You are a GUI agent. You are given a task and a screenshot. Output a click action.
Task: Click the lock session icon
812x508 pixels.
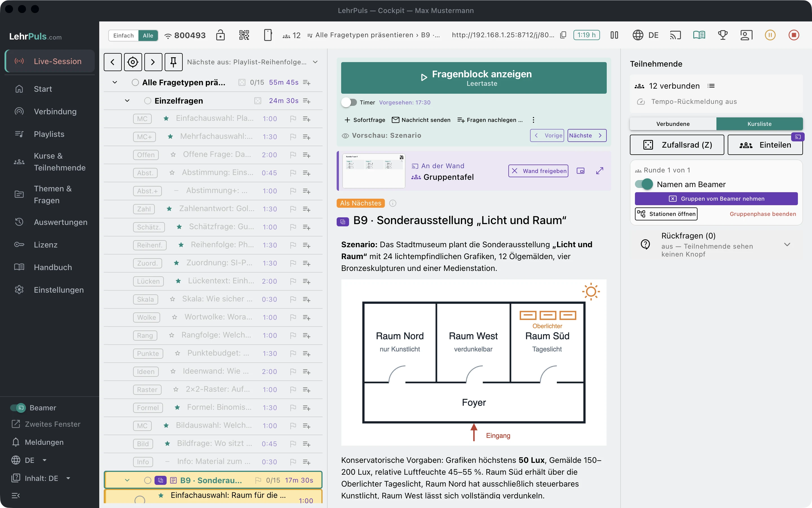(x=220, y=35)
